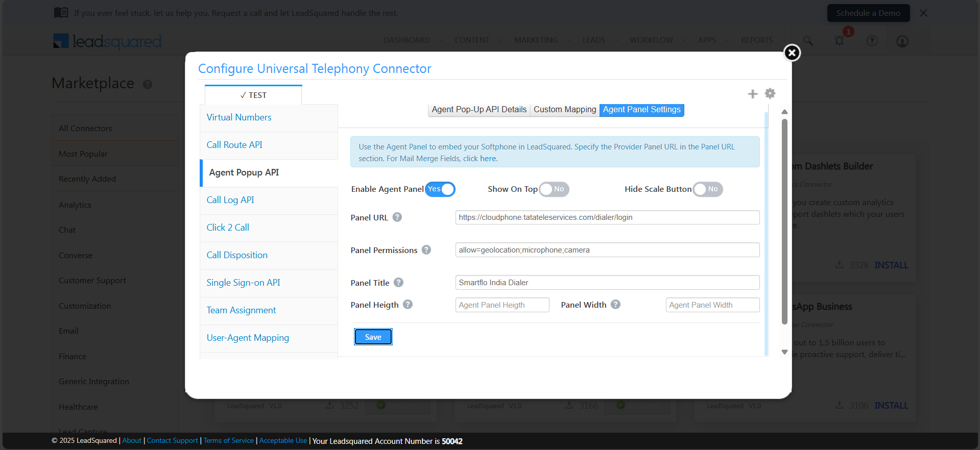Click the dialog scrollbar up arrow
This screenshot has height=450, width=980.
784,112
